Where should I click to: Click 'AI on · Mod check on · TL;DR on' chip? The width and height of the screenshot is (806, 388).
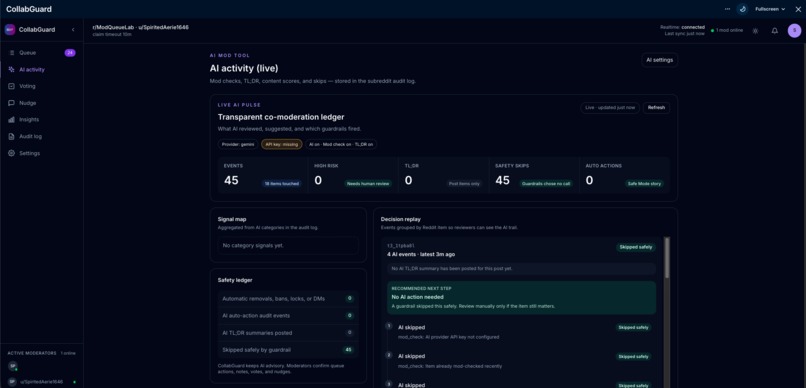341,144
